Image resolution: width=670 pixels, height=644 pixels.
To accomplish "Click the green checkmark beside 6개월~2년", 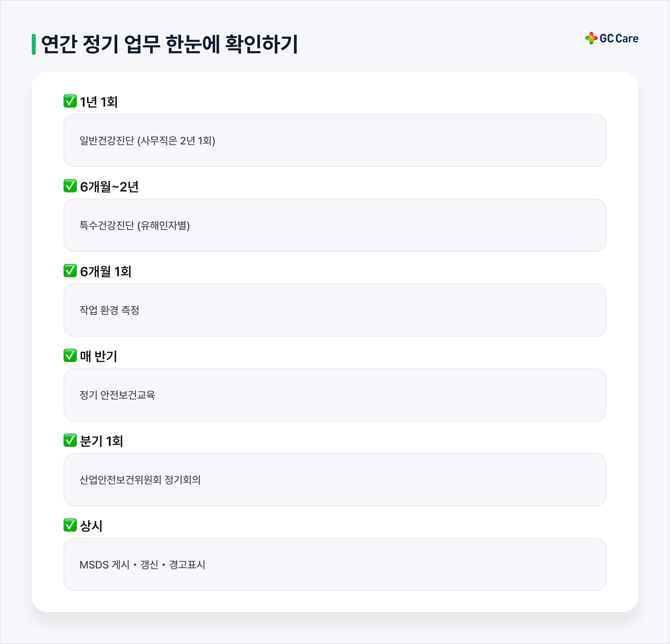I will (70, 186).
